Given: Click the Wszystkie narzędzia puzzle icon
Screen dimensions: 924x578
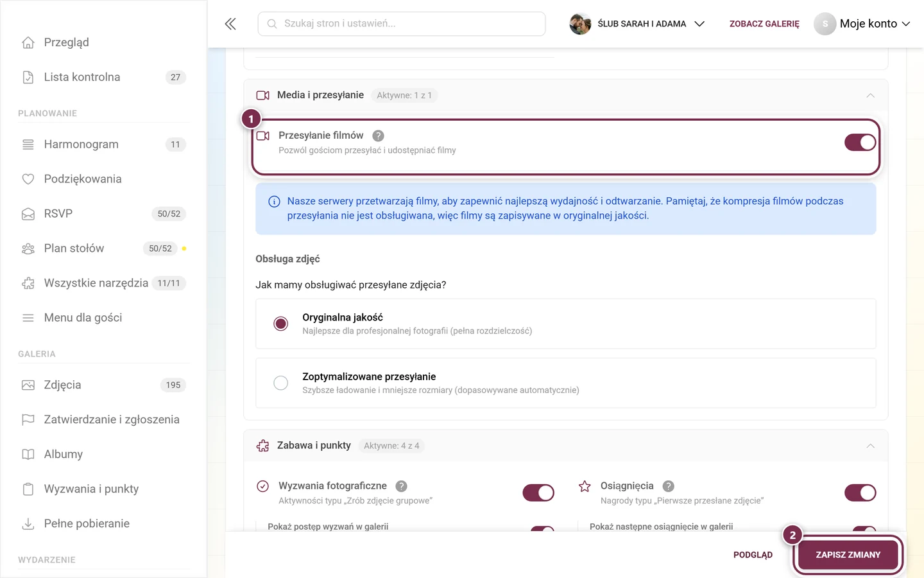Looking at the screenshot, I should coord(28,283).
